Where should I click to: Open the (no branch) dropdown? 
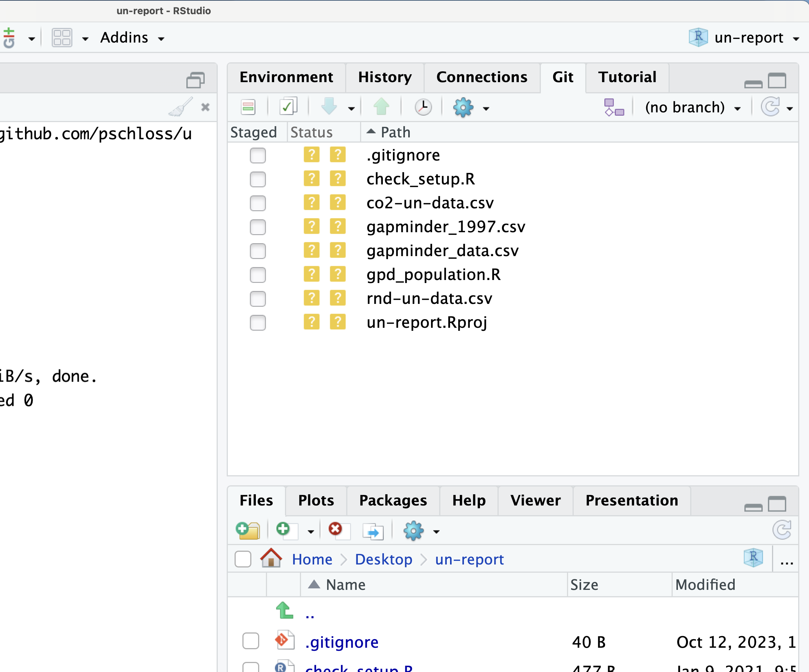coord(692,108)
